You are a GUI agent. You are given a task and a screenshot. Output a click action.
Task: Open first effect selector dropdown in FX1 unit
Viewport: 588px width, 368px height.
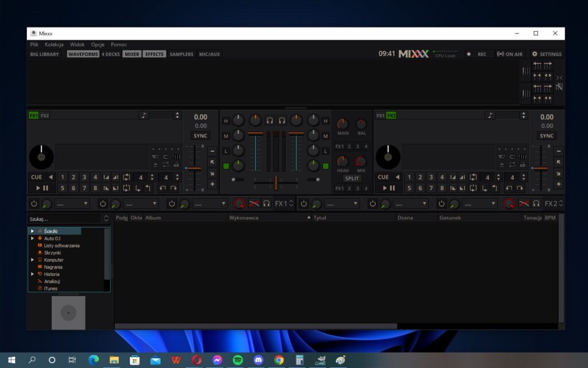coord(72,204)
